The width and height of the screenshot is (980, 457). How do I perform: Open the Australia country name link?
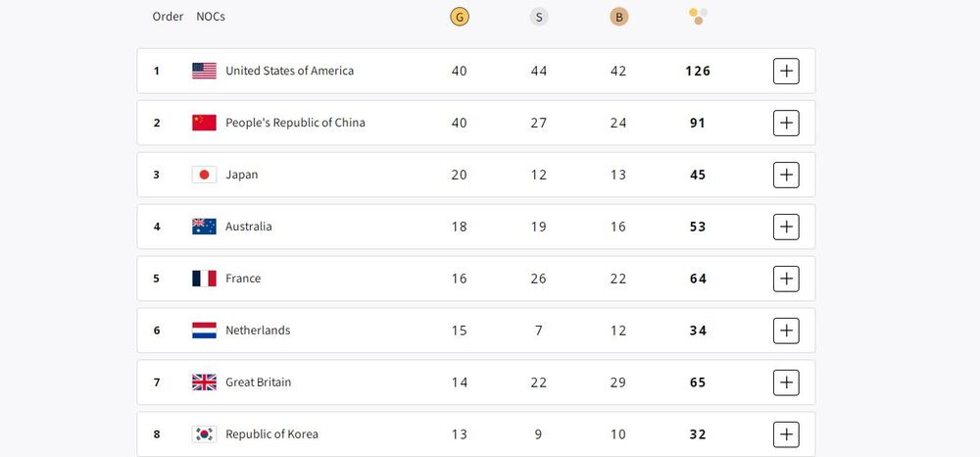click(249, 227)
